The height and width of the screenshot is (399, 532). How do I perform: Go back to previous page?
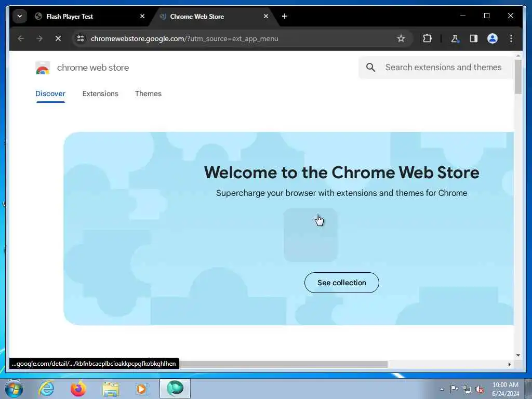(x=21, y=38)
